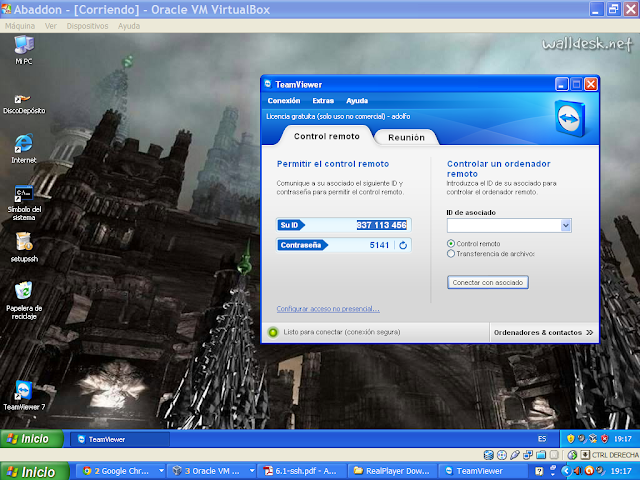Image resolution: width=640 pixels, height=480 pixels.
Task: Click the green ready status indicator in TeamViewer
Action: 273,332
